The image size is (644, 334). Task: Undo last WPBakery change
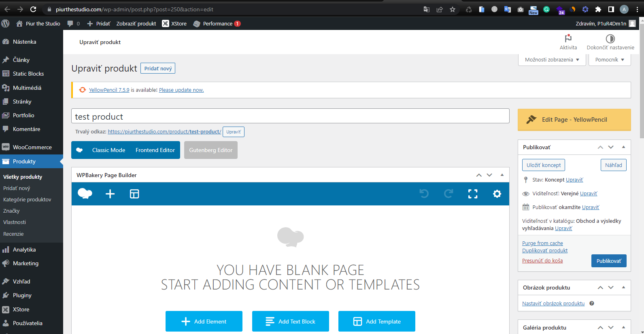pyautogui.click(x=424, y=194)
